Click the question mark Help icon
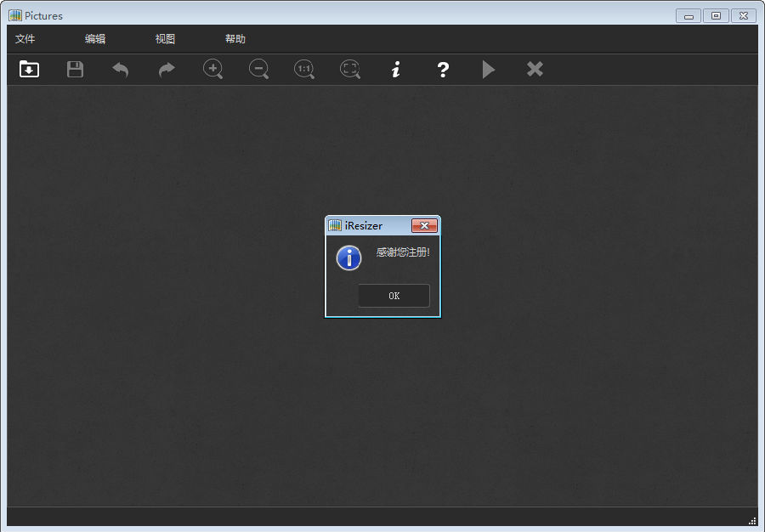 click(x=442, y=70)
